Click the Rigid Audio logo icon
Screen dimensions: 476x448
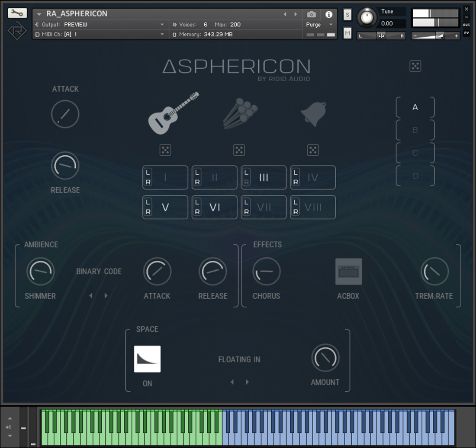[17, 31]
